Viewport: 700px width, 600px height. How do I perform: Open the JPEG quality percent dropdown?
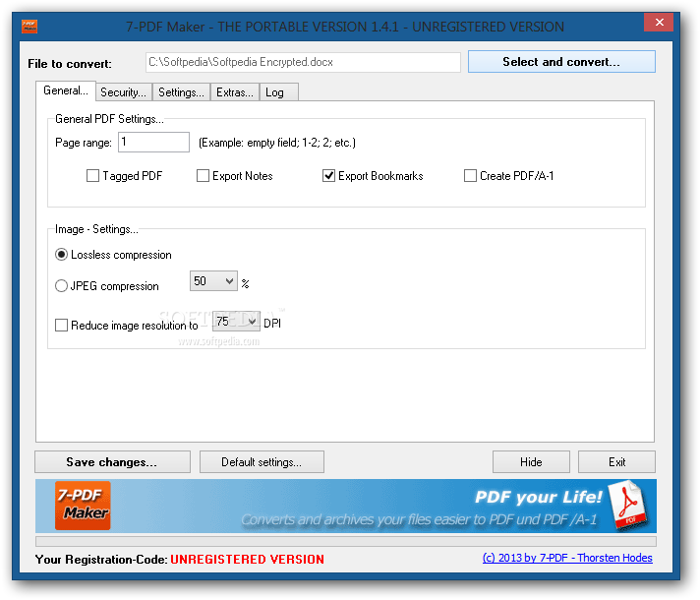[x=213, y=281]
